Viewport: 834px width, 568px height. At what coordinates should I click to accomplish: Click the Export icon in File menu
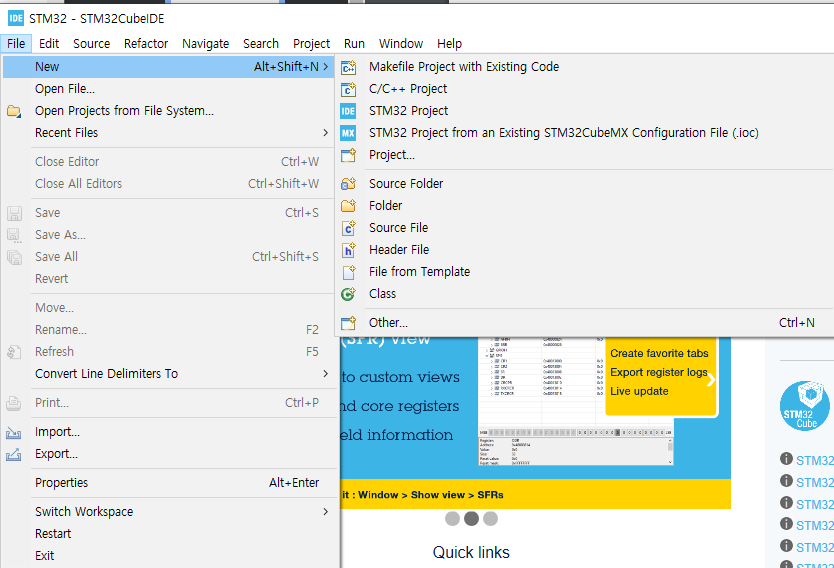point(14,454)
